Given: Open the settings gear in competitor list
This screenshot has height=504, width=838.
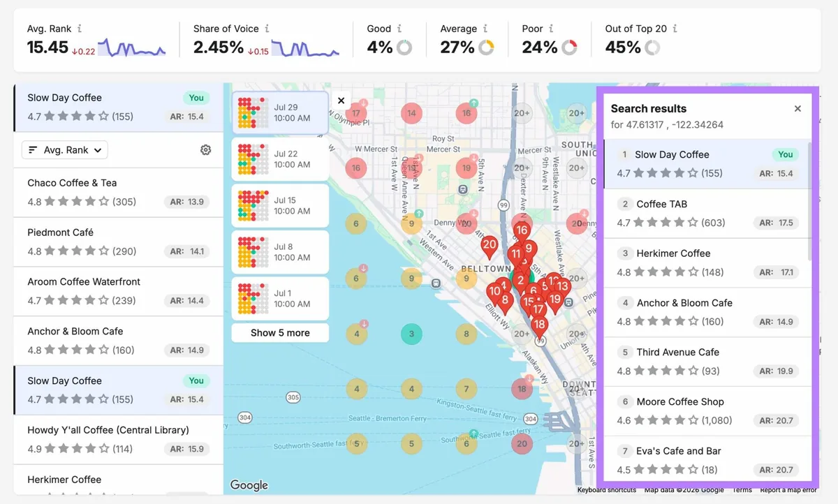Looking at the screenshot, I should [205, 149].
